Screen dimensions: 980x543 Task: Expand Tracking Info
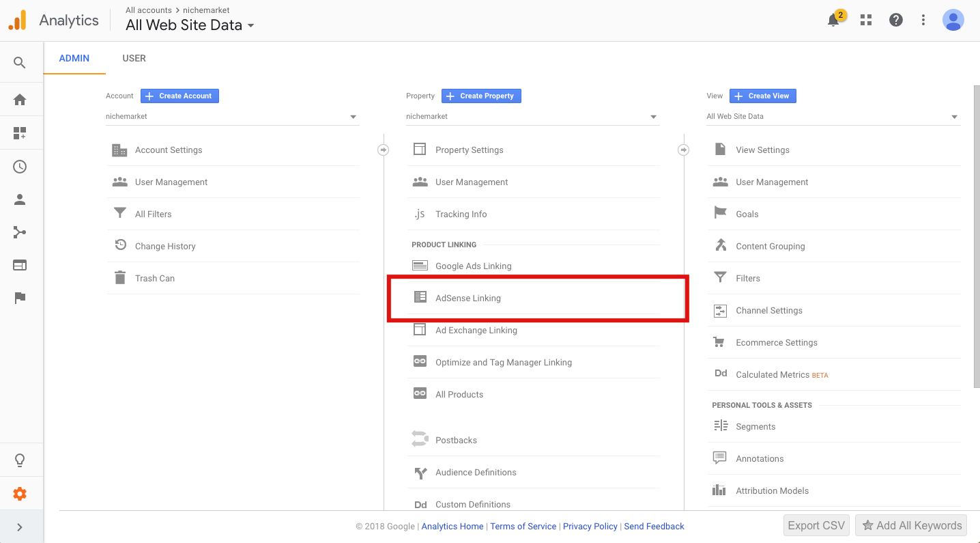533,214
